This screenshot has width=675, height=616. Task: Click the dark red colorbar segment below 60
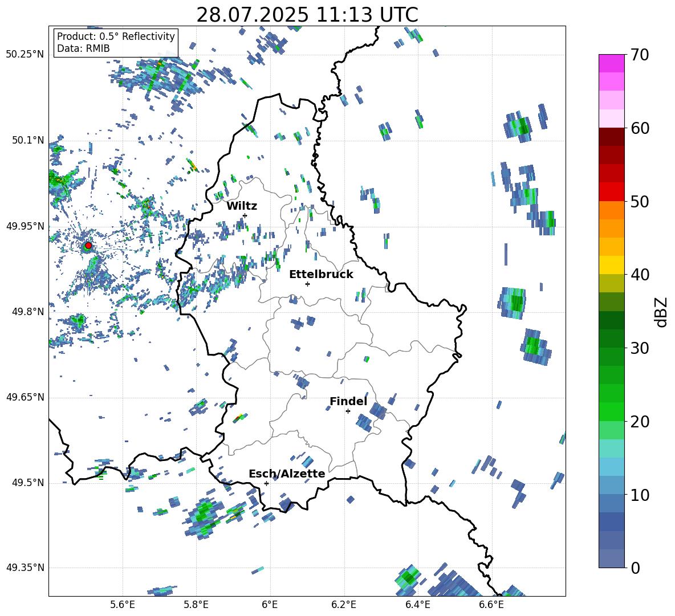[611, 137]
